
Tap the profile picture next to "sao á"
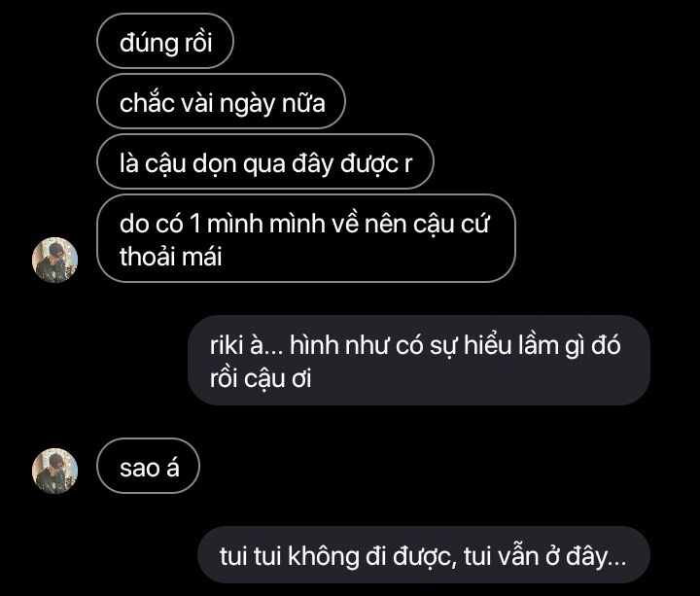click(x=54, y=471)
